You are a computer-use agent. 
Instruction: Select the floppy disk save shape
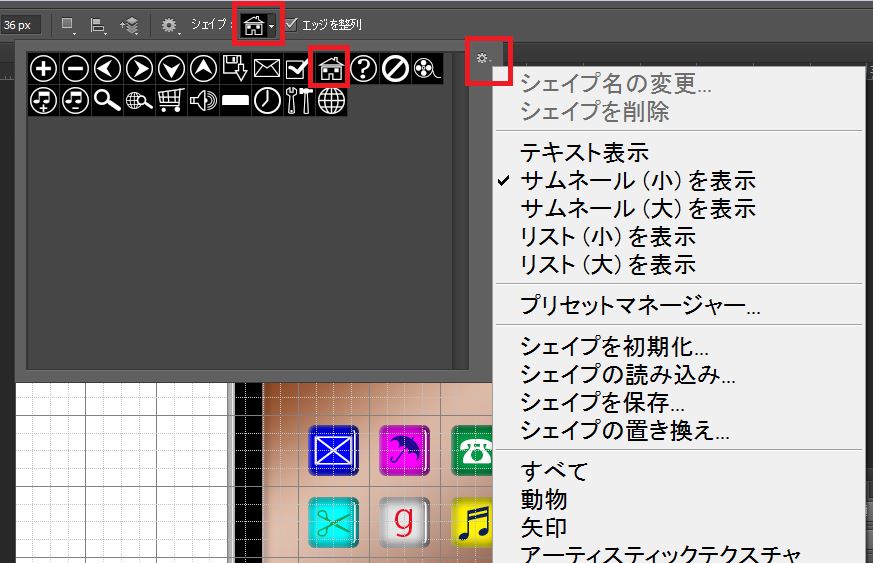coord(236,69)
